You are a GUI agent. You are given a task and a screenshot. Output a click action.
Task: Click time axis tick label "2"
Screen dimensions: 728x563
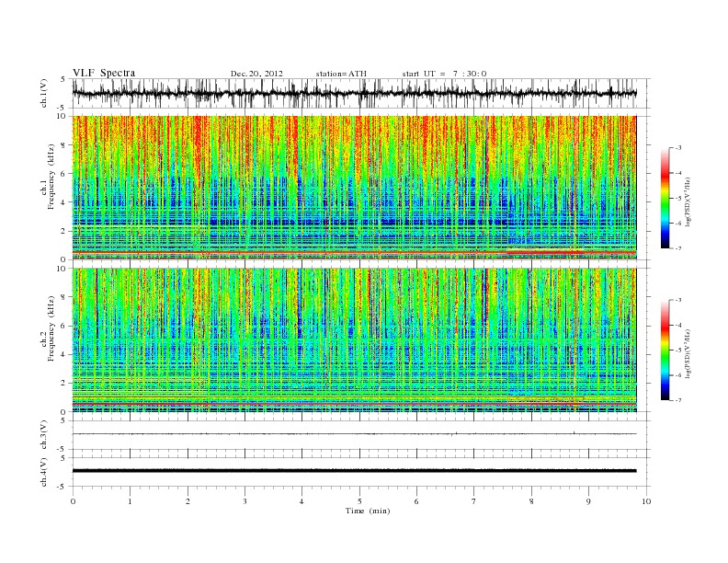click(x=188, y=501)
